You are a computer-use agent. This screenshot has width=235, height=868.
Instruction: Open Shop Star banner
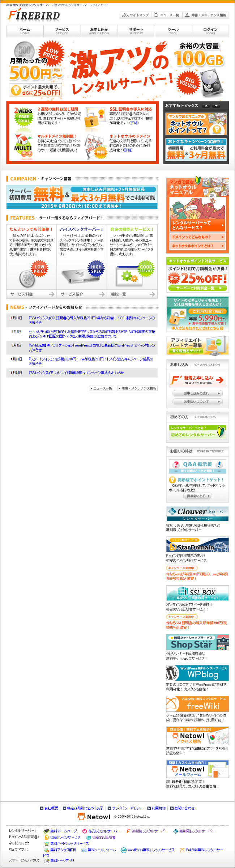click(197, 643)
